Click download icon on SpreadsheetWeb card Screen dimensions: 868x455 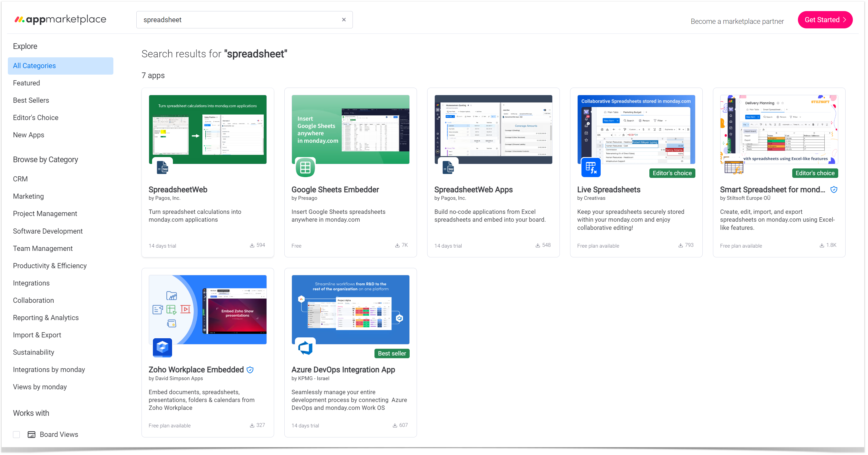[252, 245]
